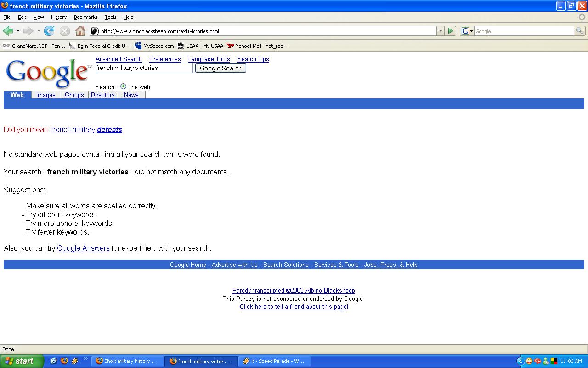Open the Google Answers link
588x368 pixels.
pyautogui.click(x=83, y=248)
